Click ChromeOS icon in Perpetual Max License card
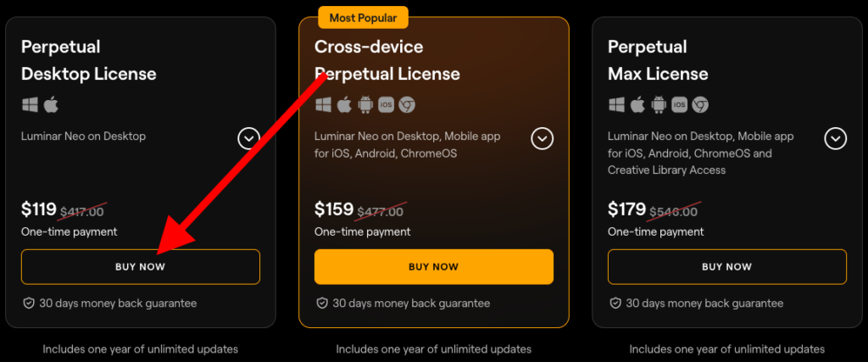 point(700,105)
